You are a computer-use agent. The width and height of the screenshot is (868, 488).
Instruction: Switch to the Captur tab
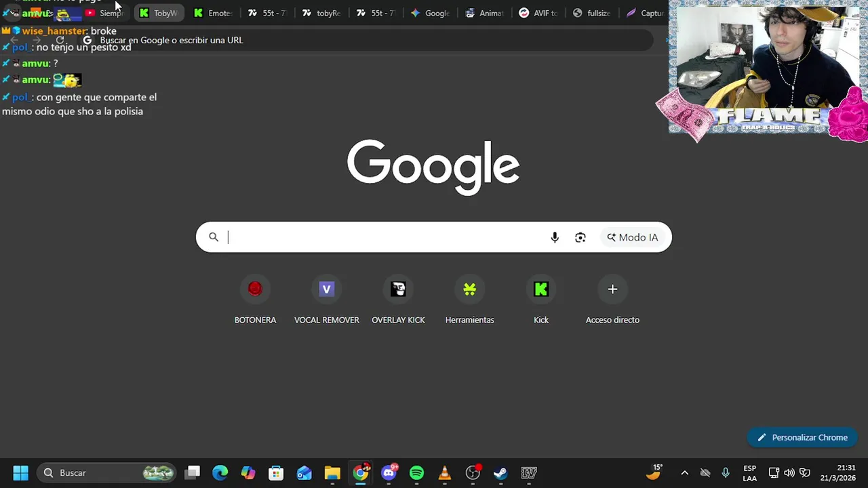coord(645,13)
